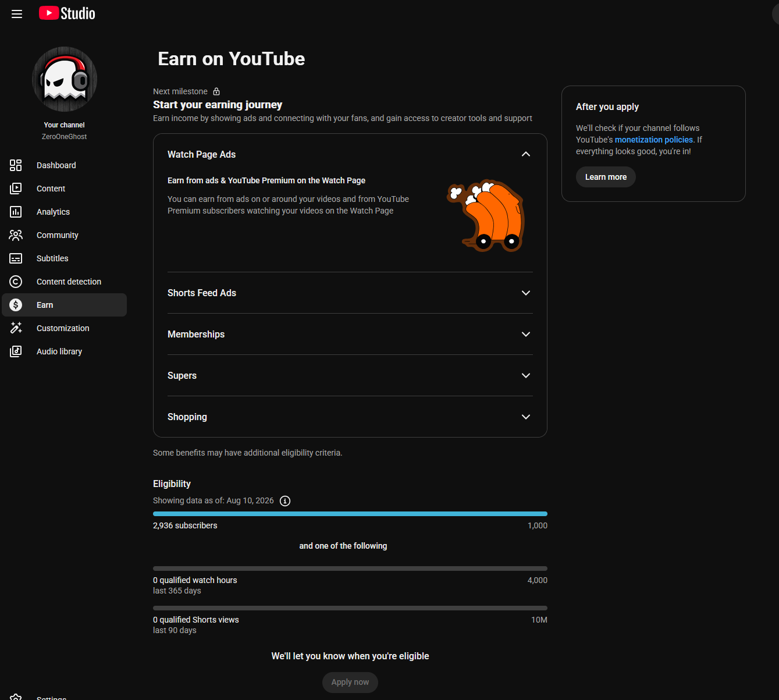This screenshot has height=700, width=779.
Task: Click the 'Eligibility' heading
Action: 172,484
